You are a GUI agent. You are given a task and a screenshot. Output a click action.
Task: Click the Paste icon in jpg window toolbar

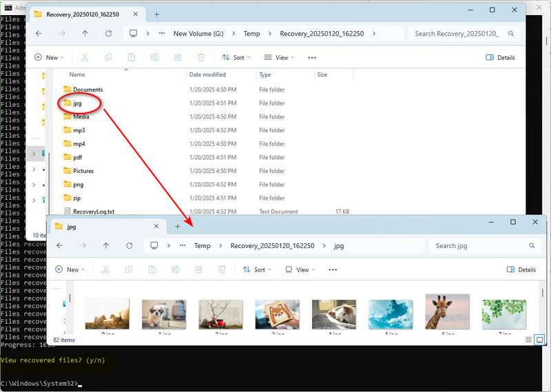point(152,269)
